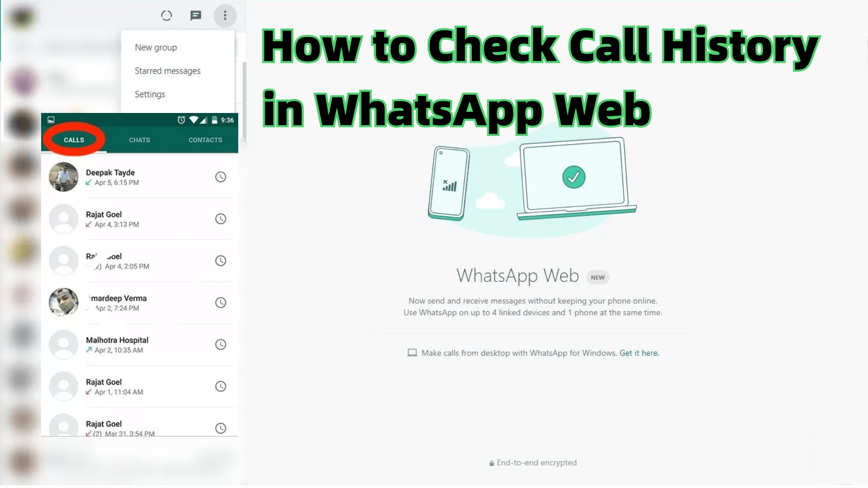The image size is (868, 488).
Task: Expand Starred messages in the menu
Action: pyautogui.click(x=168, y=70)
